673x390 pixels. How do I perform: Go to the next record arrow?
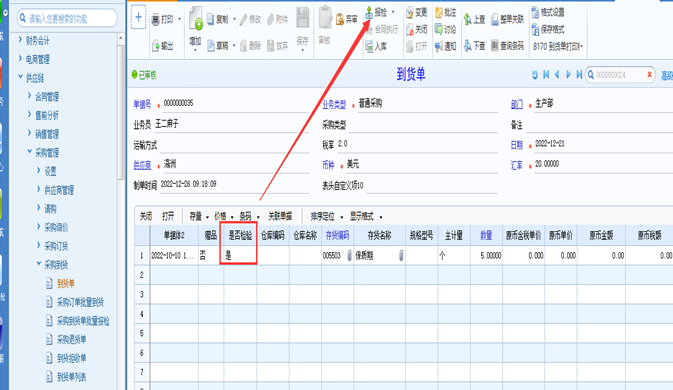568,75
